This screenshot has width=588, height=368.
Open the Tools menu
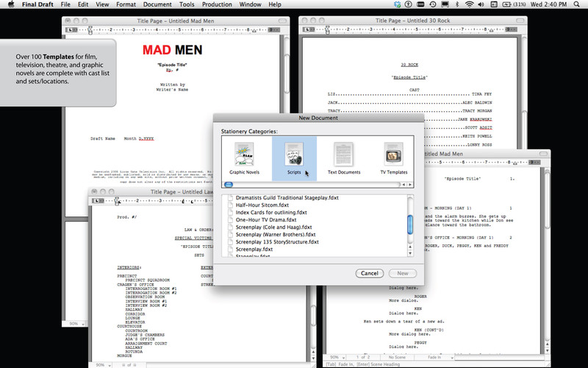pos(187,4)
